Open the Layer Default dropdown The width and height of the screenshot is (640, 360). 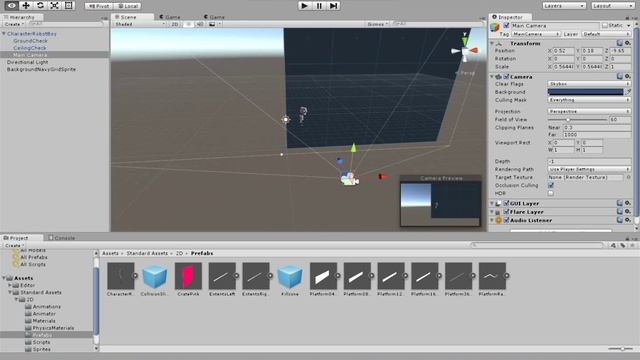[x=606, y=34]
